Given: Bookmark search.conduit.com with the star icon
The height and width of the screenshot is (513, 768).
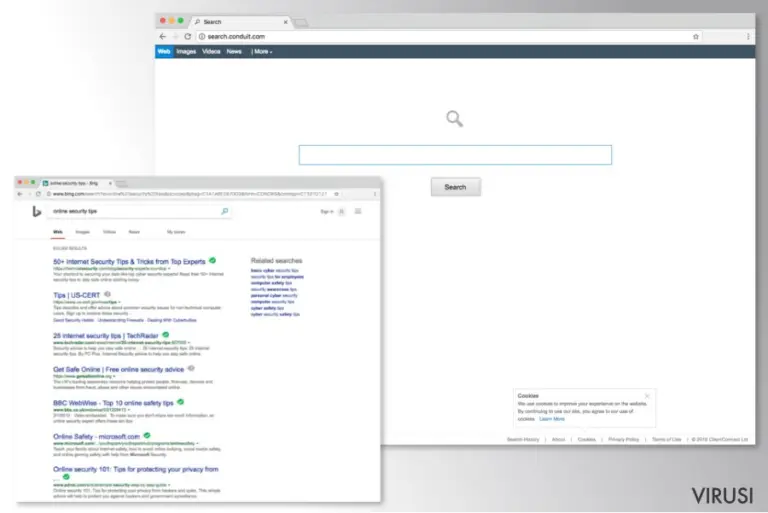Looking at the screenshot, I should pos(696,37).
